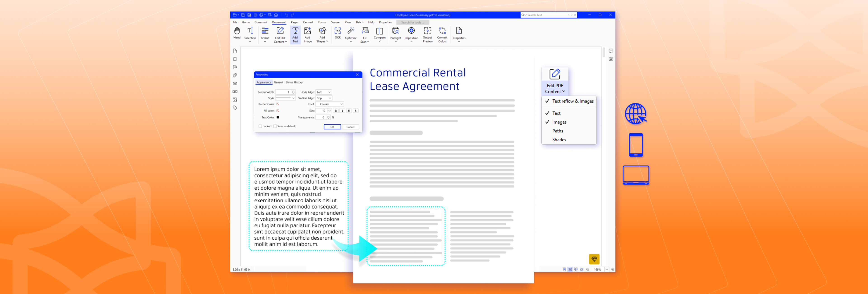
Task: Toggle Strikethrough text formatting button
Action: click(x=356, y=110)
